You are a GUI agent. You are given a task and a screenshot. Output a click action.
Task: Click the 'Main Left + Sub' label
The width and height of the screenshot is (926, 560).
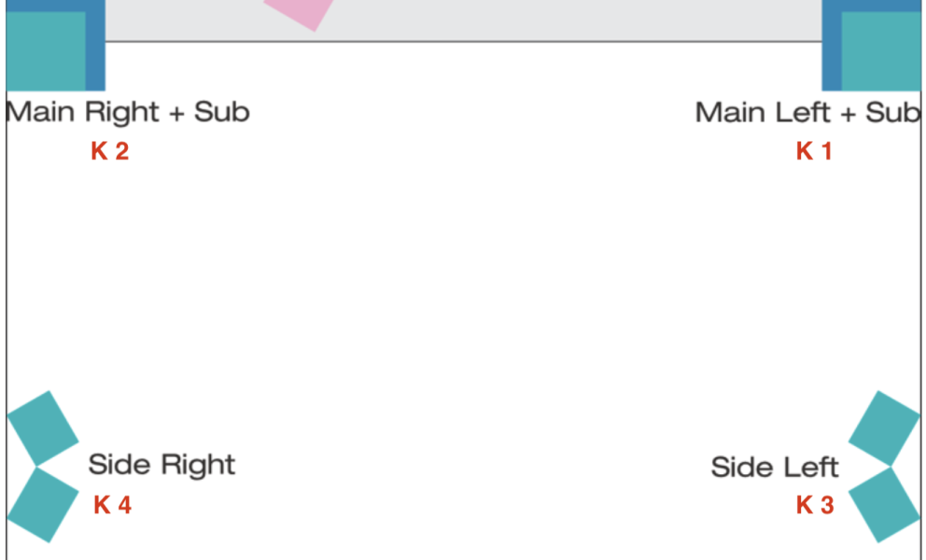(807, 113)
